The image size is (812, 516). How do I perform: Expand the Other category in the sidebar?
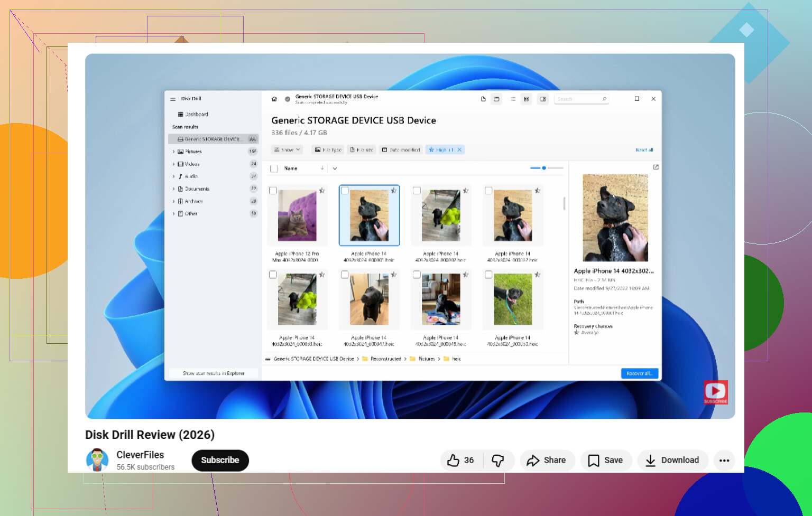173,214
